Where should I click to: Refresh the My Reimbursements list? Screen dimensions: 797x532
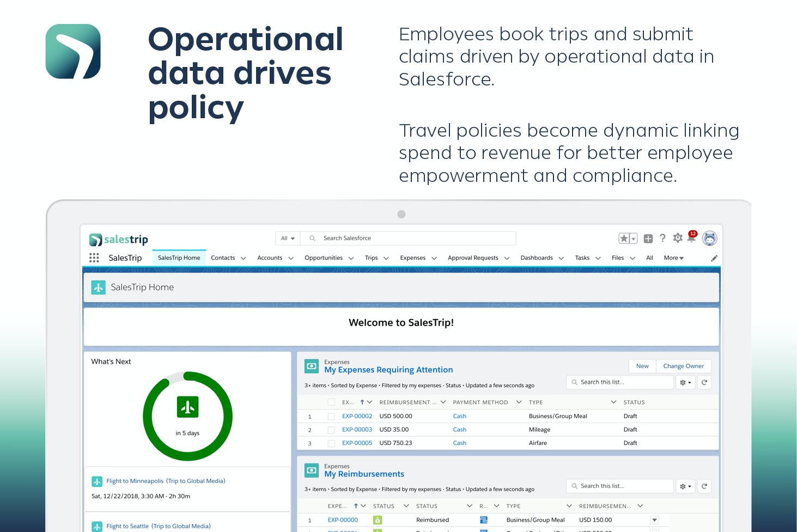click(704, 486)
